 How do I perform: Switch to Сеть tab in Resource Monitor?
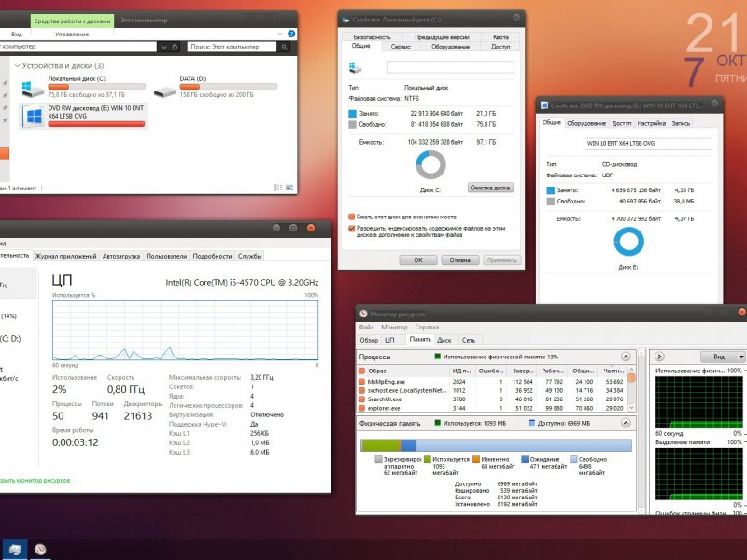tap(469, 340)
